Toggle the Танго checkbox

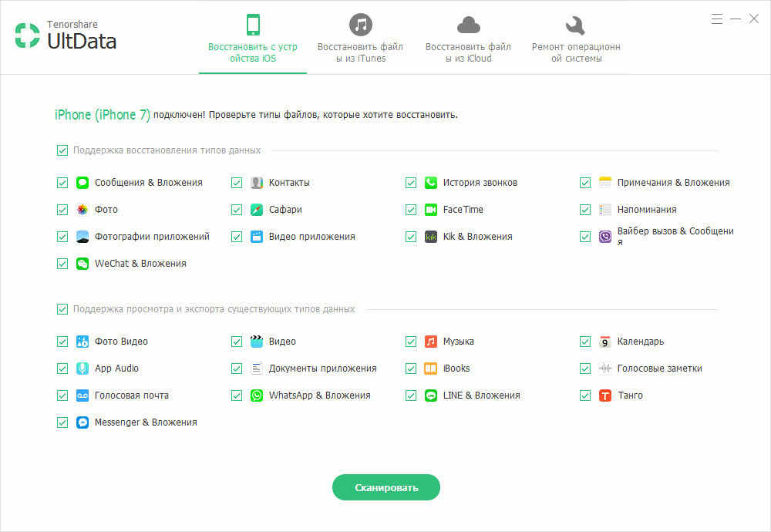point(584,396)
